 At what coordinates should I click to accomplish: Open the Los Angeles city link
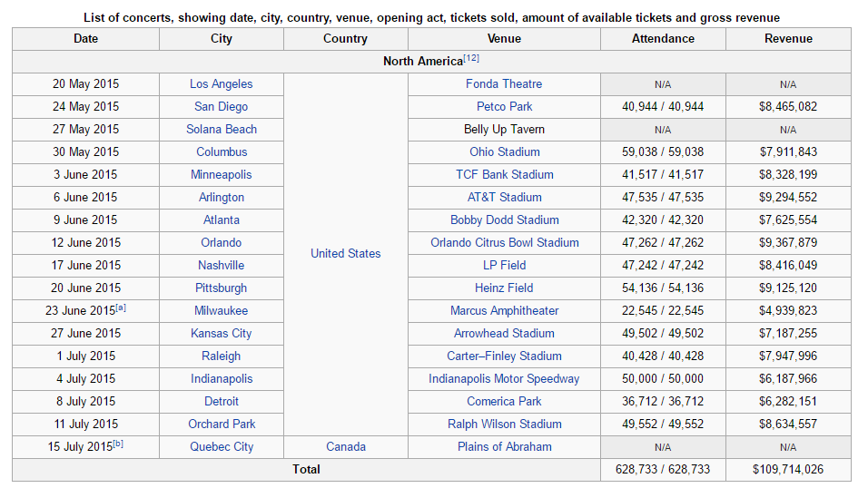[x=221, y=84]
